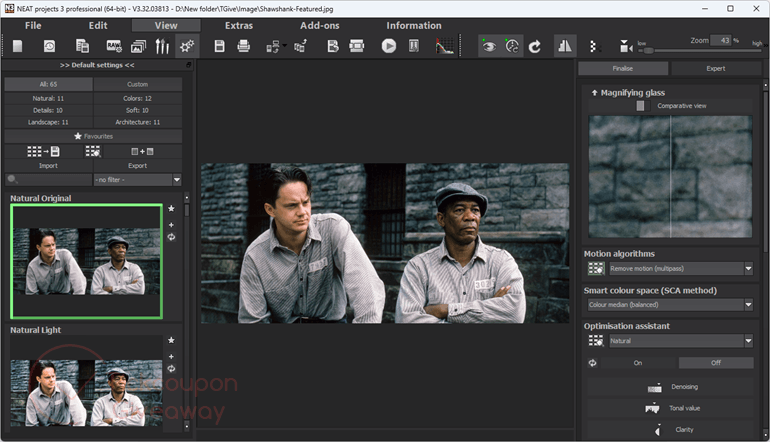The image size is (770, 442).
Task: Click the Tonal value slider row
Action: 670,409
